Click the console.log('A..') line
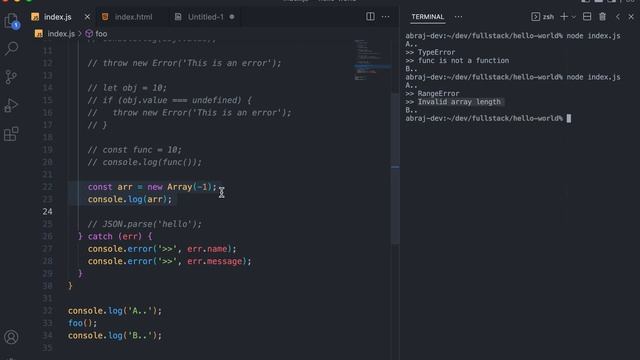The width and height of the screenshot is (640, 360). click(x=115, y=311)
